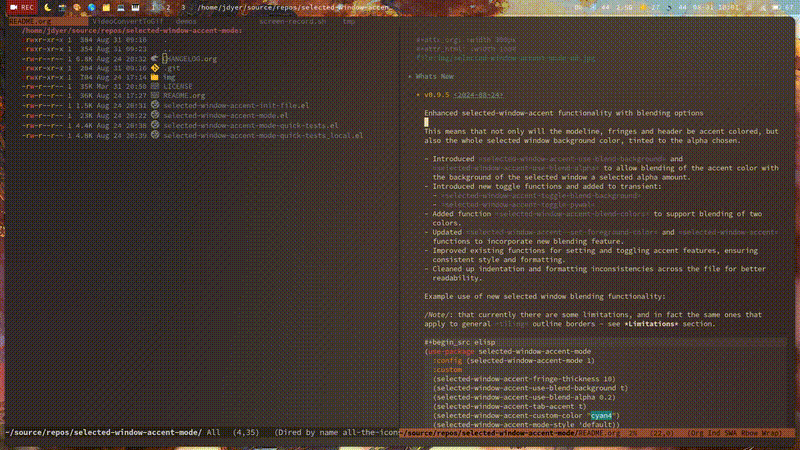
Task: Click the Example use of new line
Action: (545, 296)
